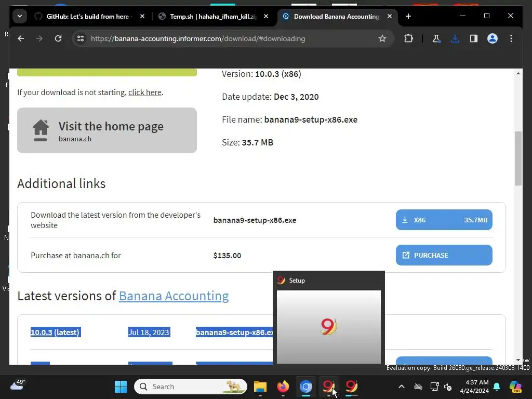Expand the hidden system tray icons
This screenshot has width=532, height=399.
pyautogui.click(x=402, y=387)
